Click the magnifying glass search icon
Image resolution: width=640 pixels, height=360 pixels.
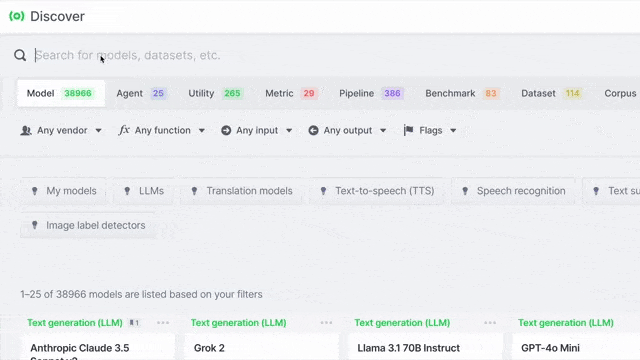(x=20, y=55)
